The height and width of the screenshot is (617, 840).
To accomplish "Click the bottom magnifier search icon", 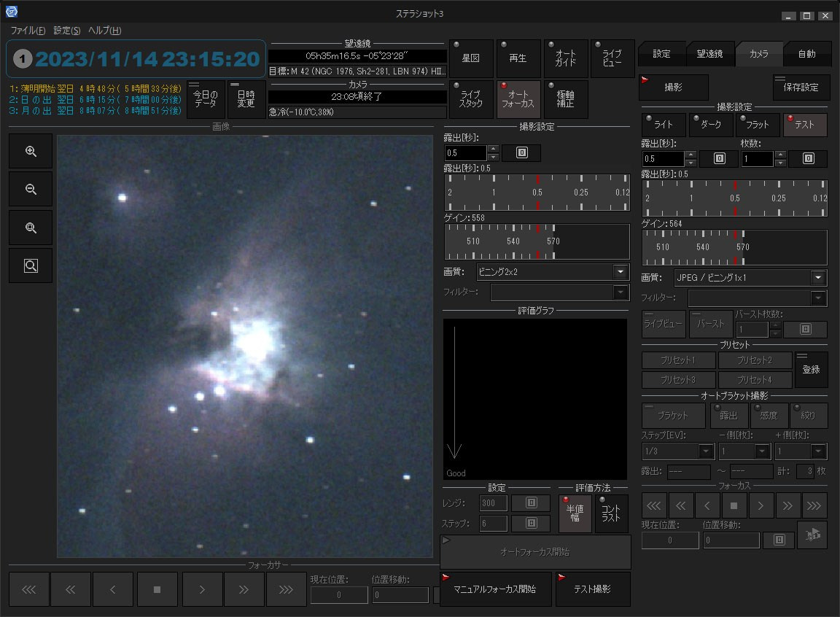I will [31, 266].
